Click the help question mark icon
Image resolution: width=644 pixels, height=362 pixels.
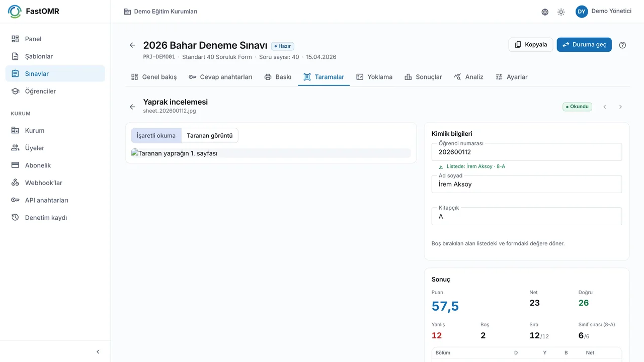622,45
